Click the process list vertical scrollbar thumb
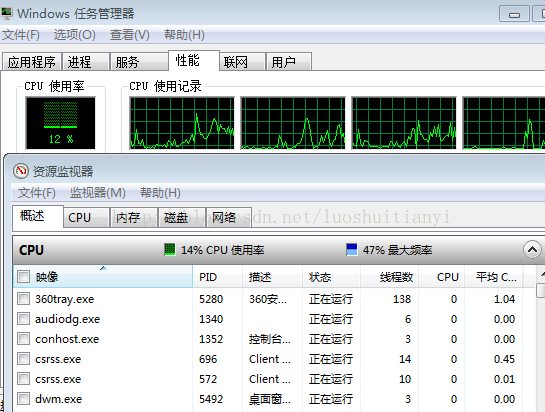 tap(541, 290)
